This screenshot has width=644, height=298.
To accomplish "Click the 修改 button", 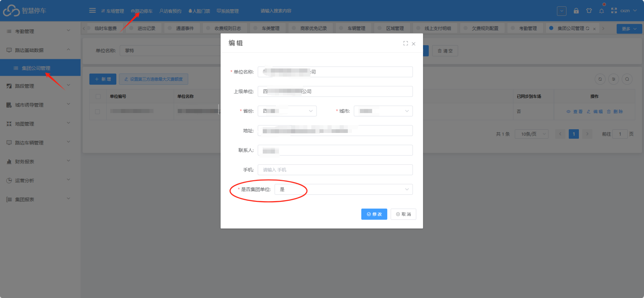I will point(374,214).
